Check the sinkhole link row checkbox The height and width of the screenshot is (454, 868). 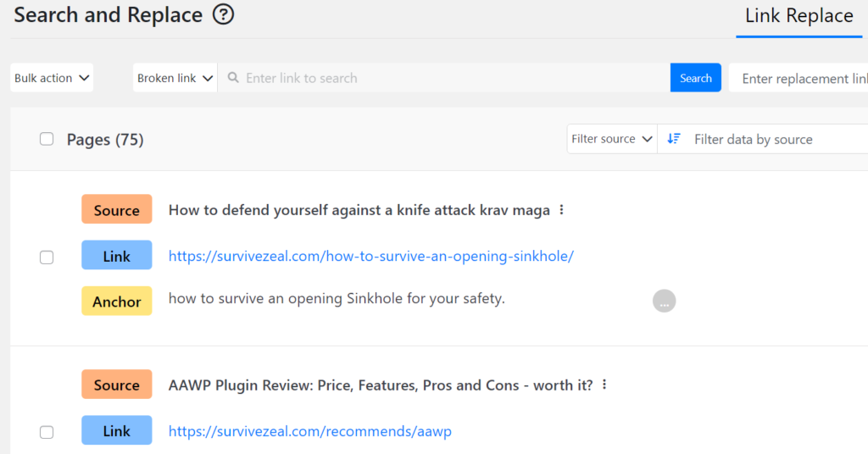click(47, 257)
